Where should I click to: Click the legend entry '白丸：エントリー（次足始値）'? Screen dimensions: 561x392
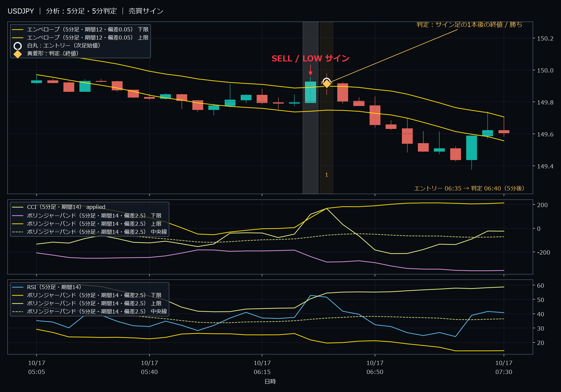point(57,46)
